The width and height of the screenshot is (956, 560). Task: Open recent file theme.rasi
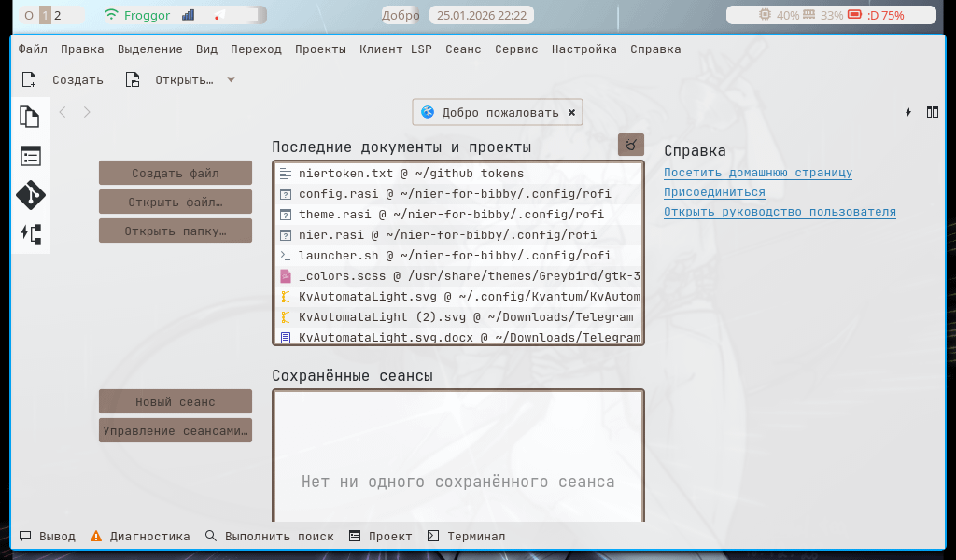coord(458,215)
